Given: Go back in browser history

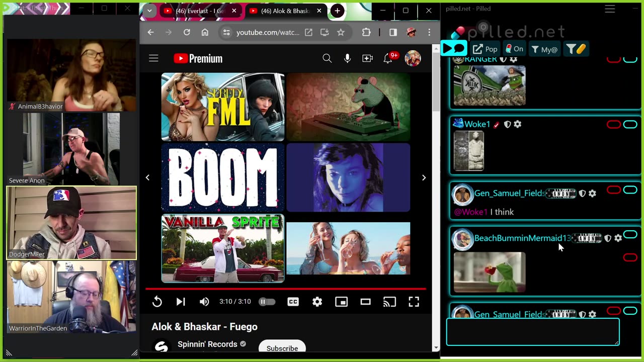Looking at the screenshot, I should pyautogui.click(x=150, y=32).
